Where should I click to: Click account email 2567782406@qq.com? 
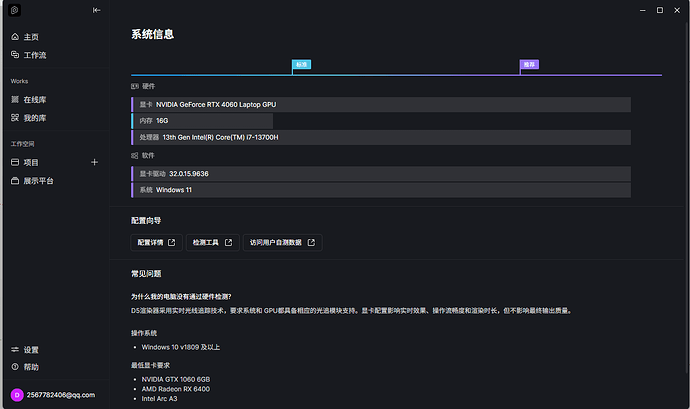(x=61, y=395)
